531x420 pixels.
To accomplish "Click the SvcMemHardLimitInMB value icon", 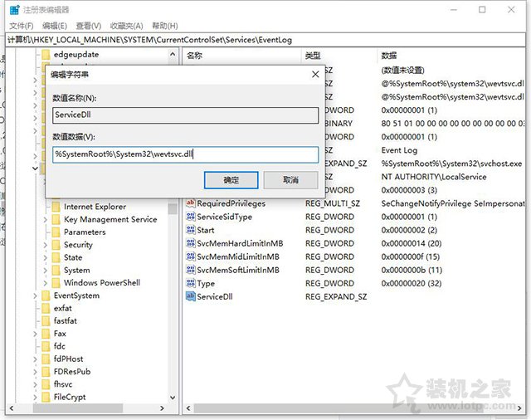I will [x=191, y=243].
